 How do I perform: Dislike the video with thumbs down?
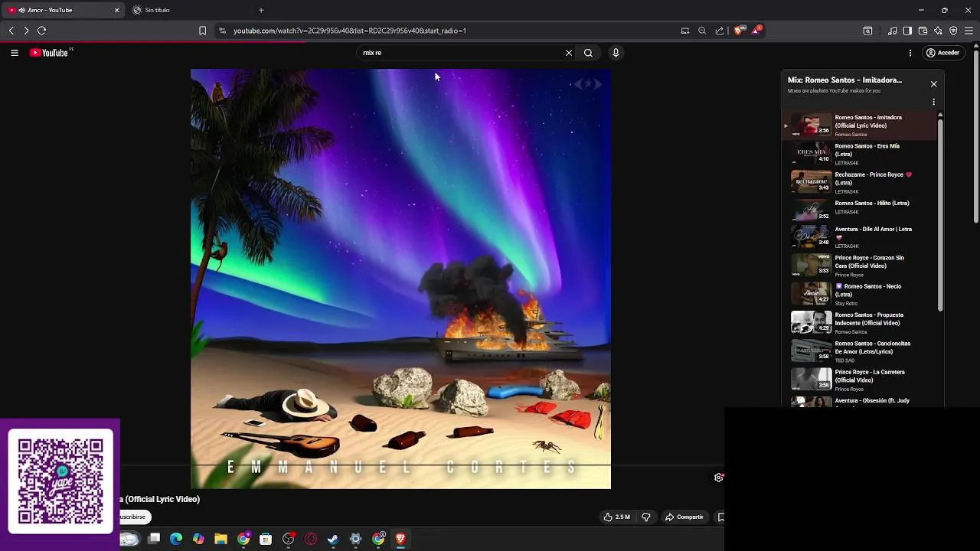646,517
